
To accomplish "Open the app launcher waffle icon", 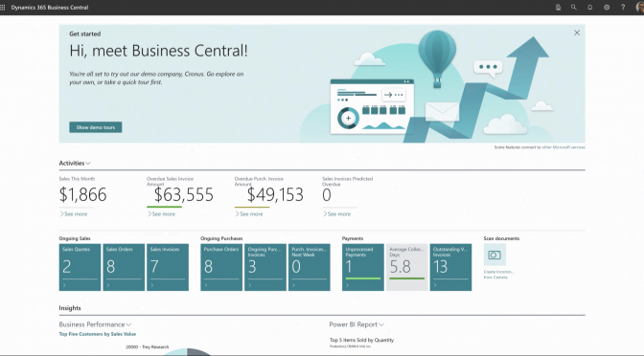I will 3,8.
